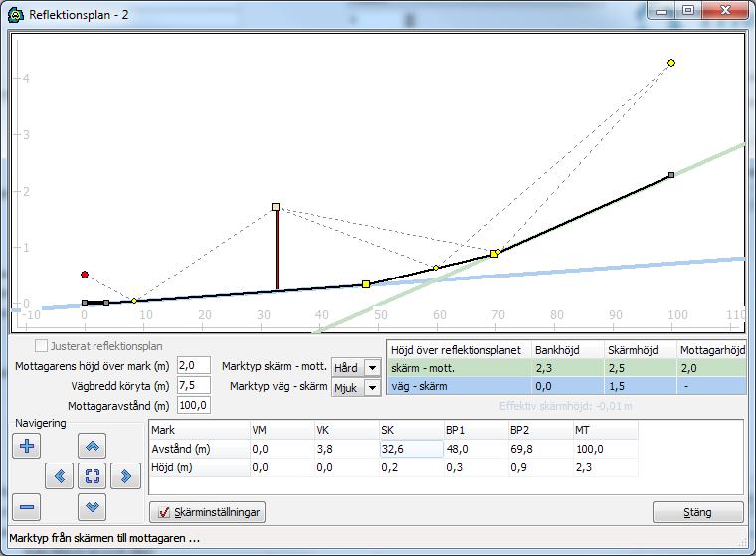Screen dimensions: 756x556
Task: Click the red source point on the chart
Action: [85, 275]
